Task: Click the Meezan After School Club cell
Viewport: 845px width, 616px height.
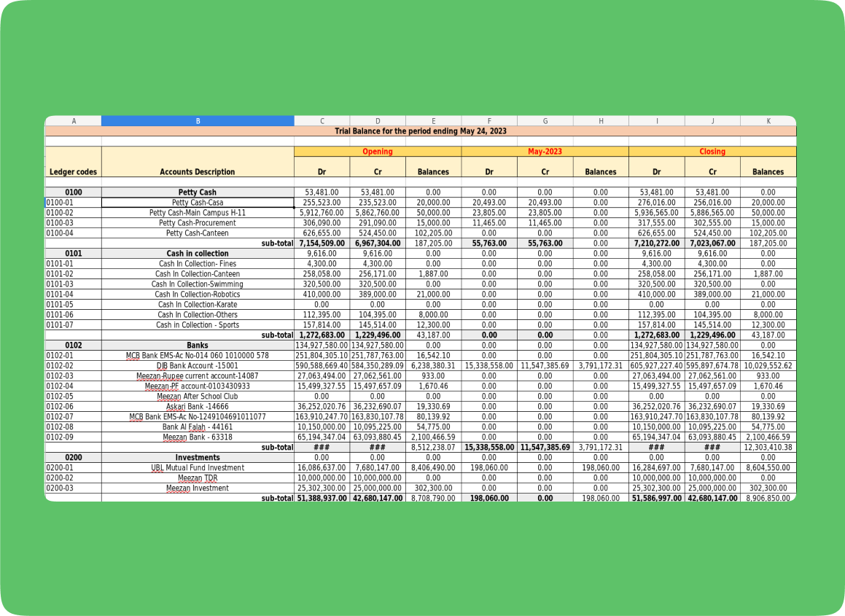Action: [x=198, y=397]
